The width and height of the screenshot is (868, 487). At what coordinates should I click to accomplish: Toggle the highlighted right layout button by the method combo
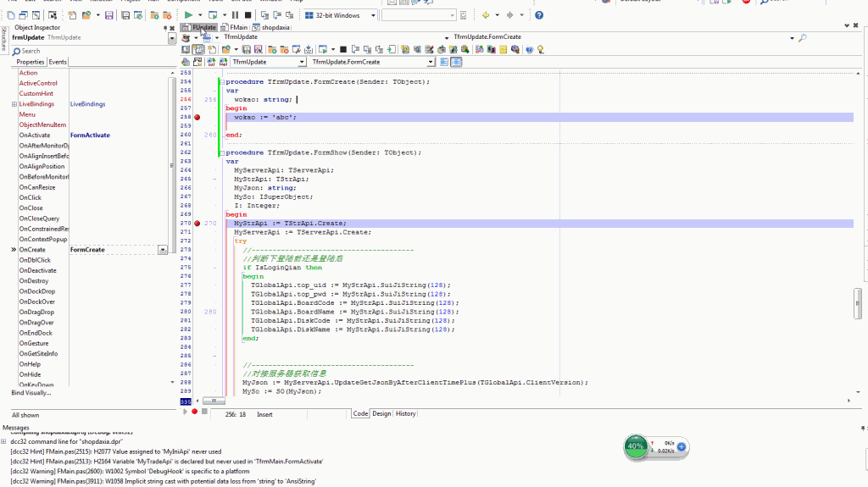[456, 62]
